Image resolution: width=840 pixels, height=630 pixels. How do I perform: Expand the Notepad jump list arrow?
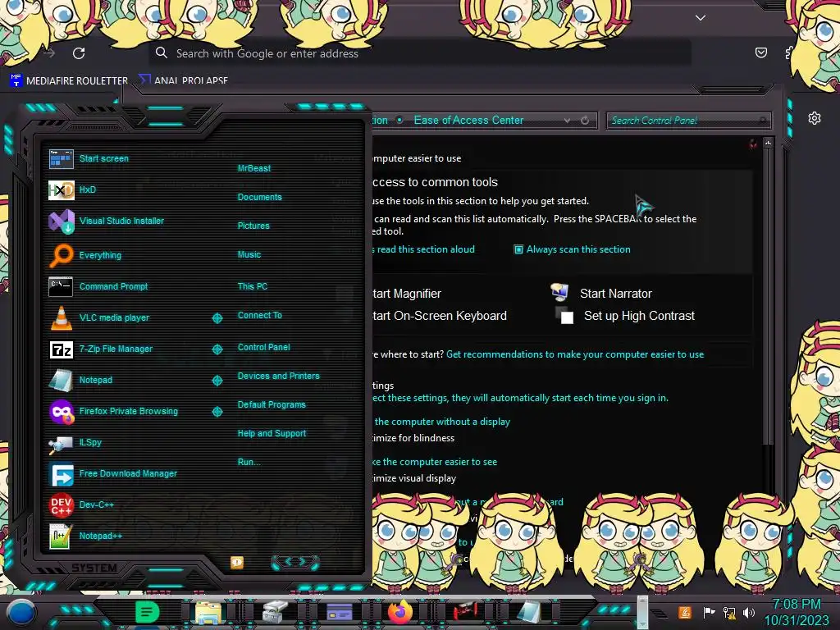click(217, 381)
